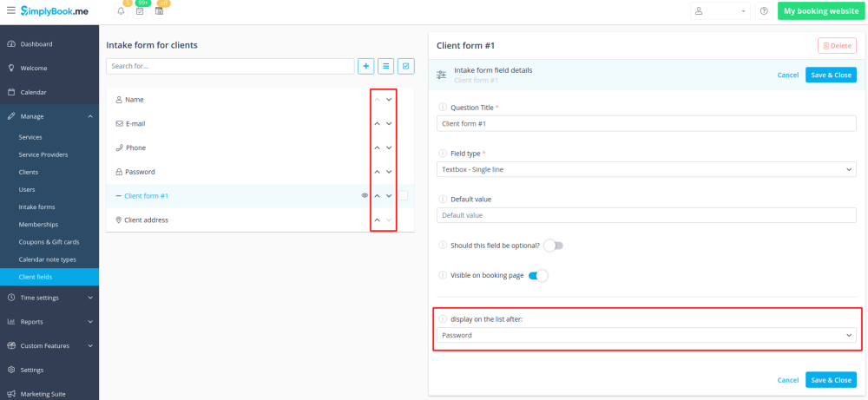Open the Field type dropdown
The image size is (868, 400).
pyautogui.click(x=646, y=170)
